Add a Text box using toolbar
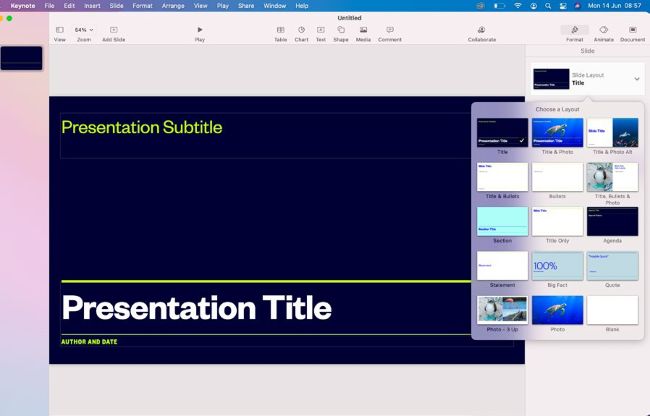Screen dimensions: 650x416 click(320, 30)
